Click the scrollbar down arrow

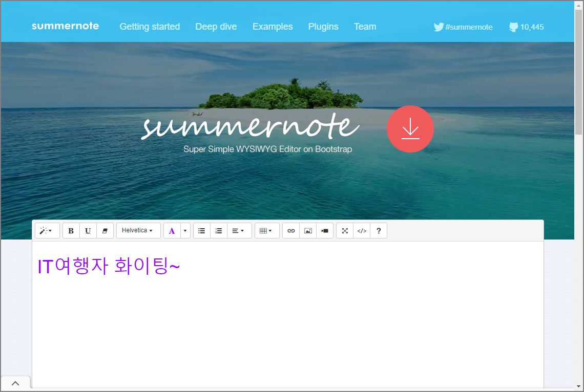pos(578,387)
